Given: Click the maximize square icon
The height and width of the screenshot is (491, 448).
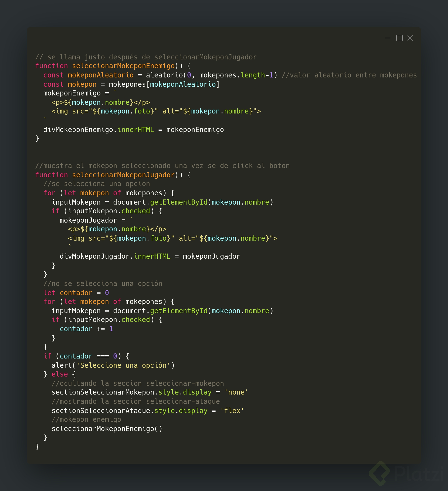Looking at the screenshot, I should pyautogui.click(x=399, y=38).
